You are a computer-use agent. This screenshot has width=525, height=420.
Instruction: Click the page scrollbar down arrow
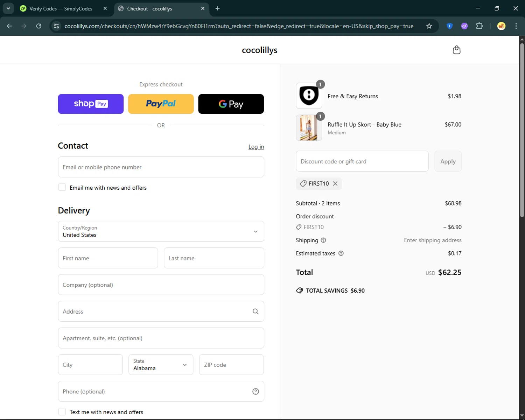(522, 416)
